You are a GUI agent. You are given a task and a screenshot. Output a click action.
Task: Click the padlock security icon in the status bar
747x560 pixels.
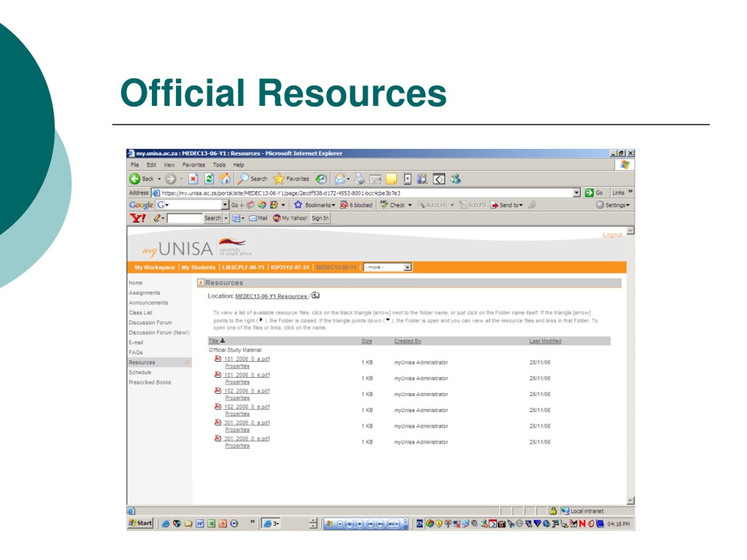[x=553, y=511]
